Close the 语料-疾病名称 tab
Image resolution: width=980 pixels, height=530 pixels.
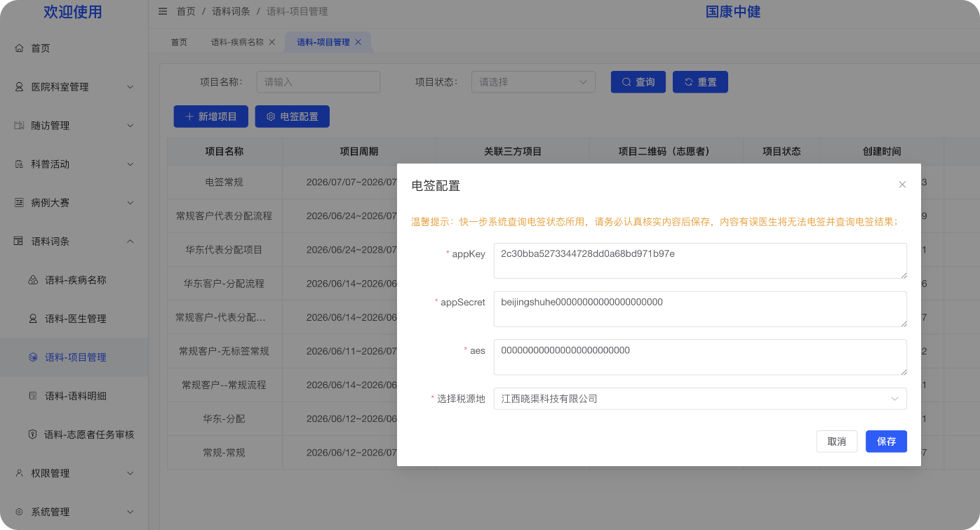(x=272, y=42)
